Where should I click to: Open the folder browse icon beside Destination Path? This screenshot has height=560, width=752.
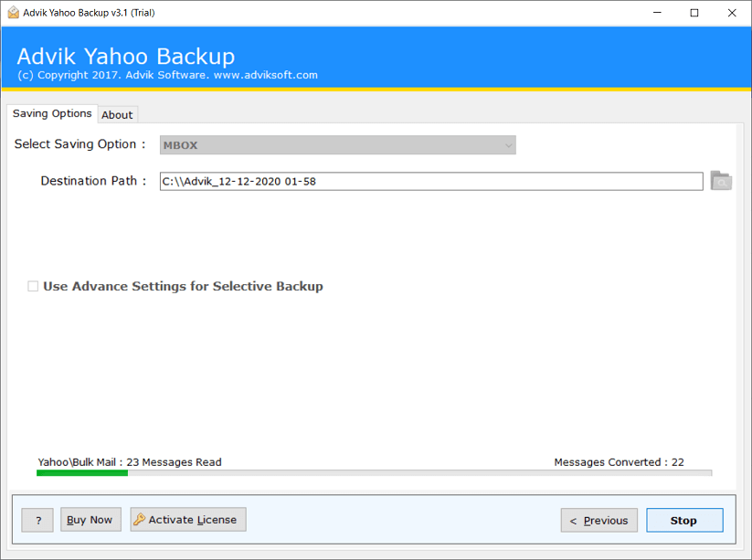pos(721,181)
